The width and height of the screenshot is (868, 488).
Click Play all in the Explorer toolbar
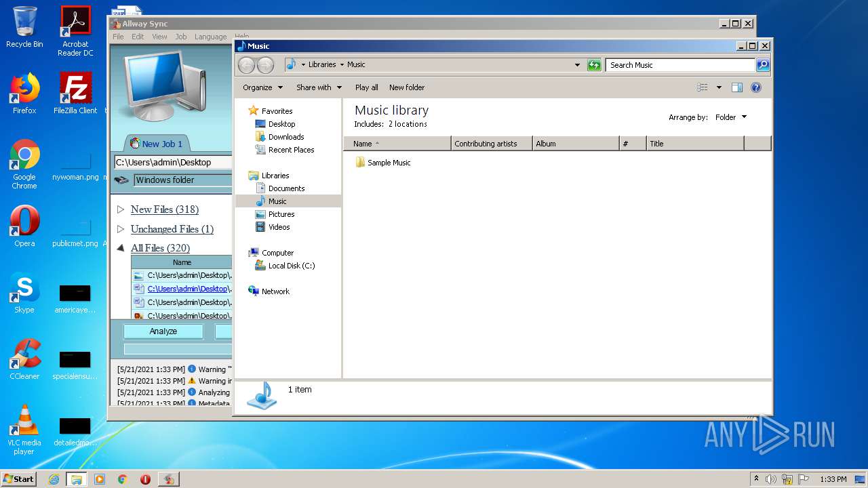367,87
